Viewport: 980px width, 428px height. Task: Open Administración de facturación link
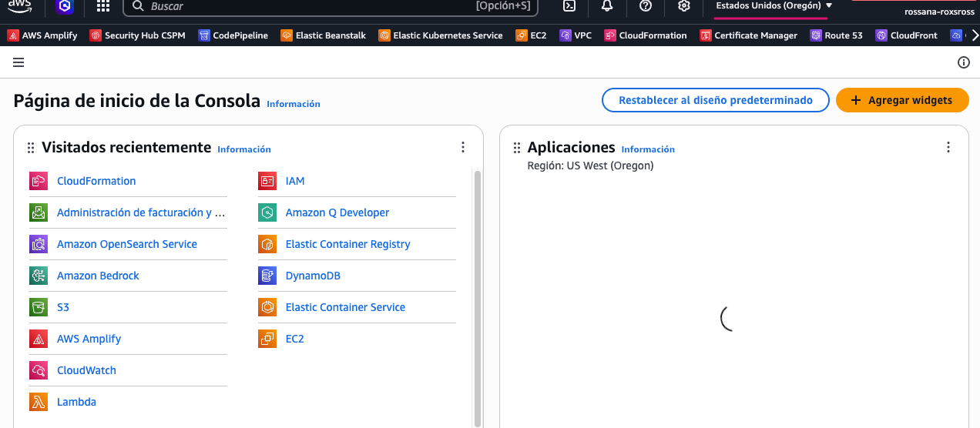[141, 212]
